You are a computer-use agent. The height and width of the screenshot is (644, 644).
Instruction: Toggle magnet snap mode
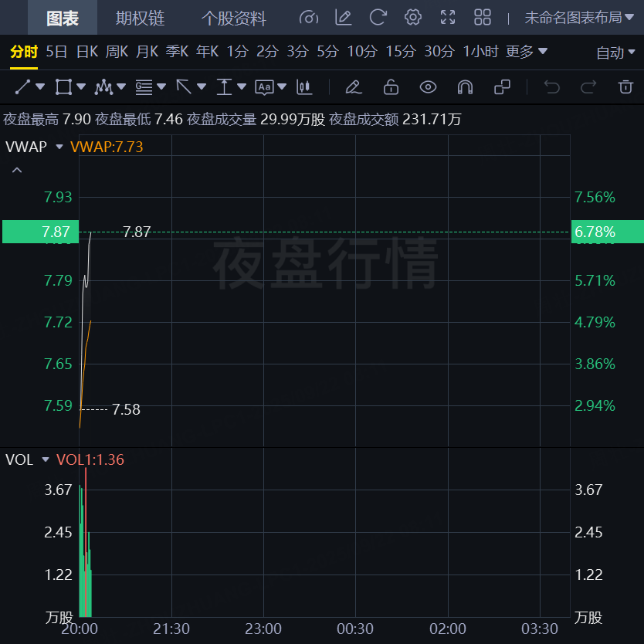coord(465,87)
